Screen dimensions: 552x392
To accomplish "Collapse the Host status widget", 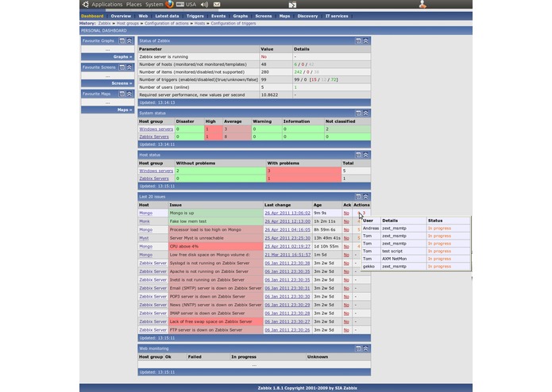I will pos(366,155).
